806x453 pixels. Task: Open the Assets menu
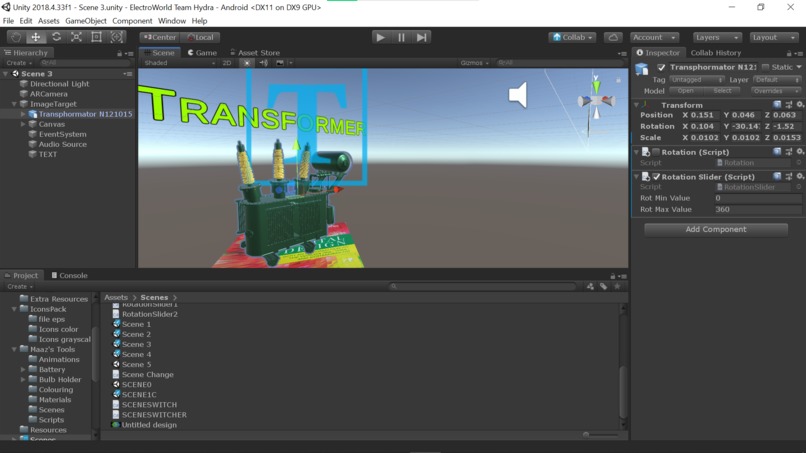pos(48,21)
